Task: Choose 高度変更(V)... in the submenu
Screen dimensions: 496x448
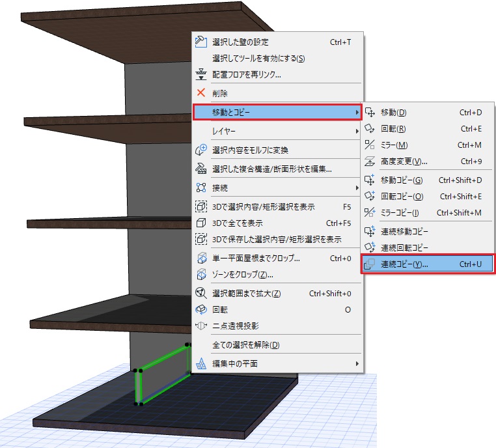Action: 428,161
